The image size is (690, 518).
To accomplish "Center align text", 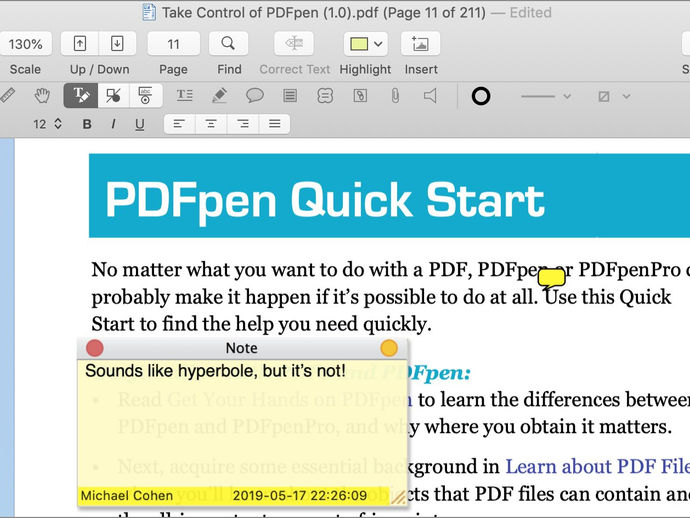I will coord(211,124).
